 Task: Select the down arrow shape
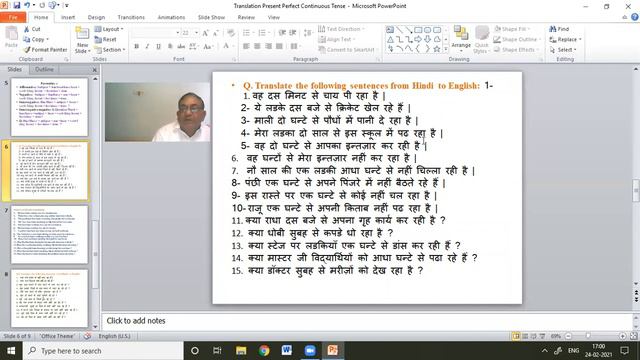click(427, 39)
